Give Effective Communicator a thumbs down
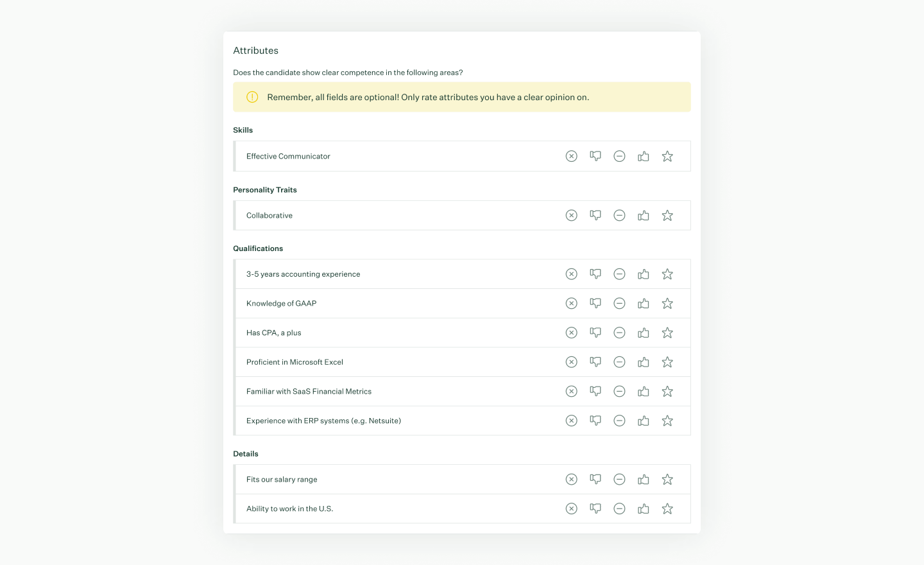 tap(595, 156)
